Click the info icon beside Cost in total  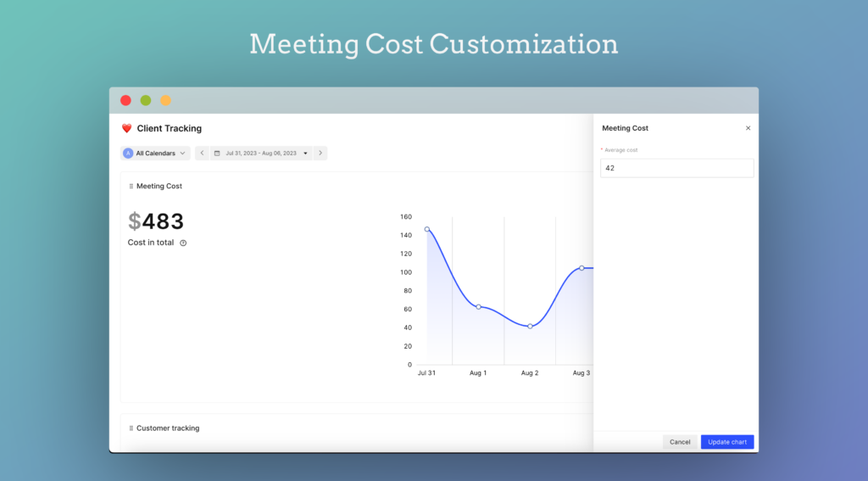pyautogui.click(x=183, y=243)
